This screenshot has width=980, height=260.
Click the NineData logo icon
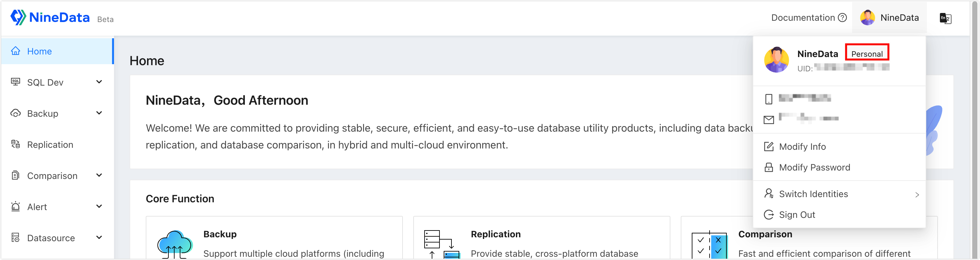(x=18, y=18)
